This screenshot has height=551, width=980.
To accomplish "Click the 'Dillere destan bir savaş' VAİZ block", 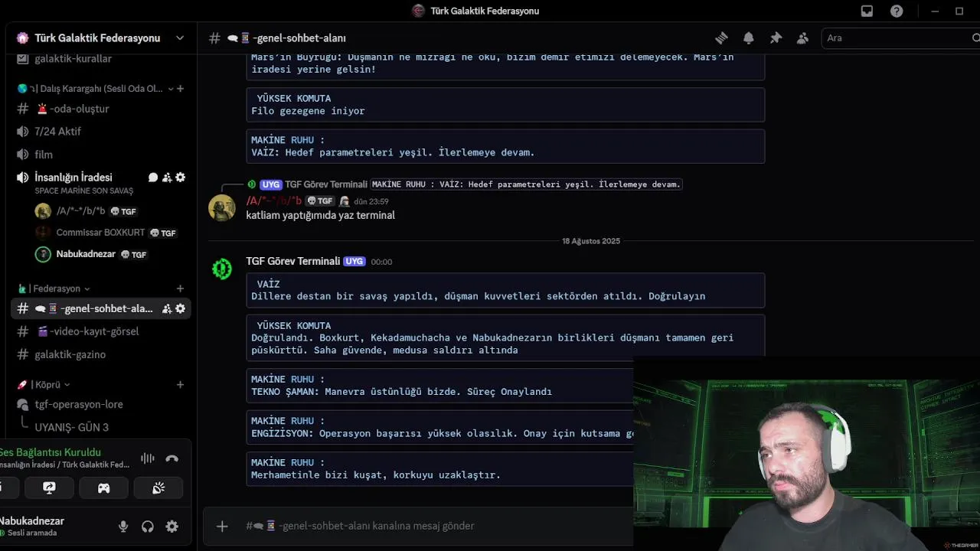I will pos(505,290).
